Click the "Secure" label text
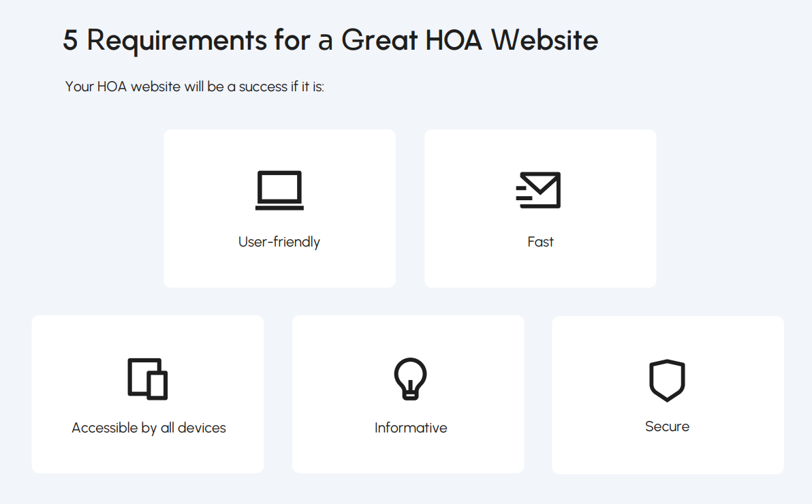This screenshot has height=504, width=812. point(667,426)
